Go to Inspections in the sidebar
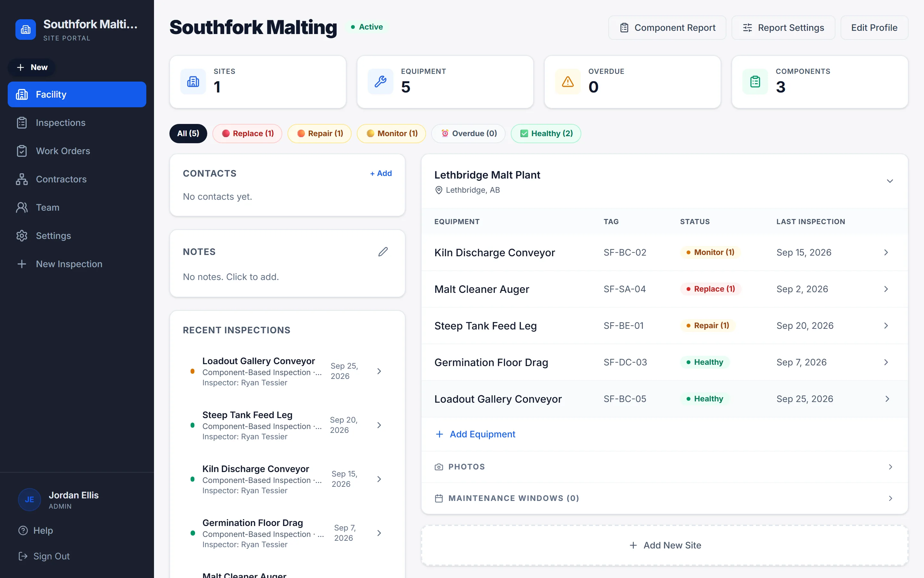This screenshot has height=578, width=924. (x=77, y=123)
